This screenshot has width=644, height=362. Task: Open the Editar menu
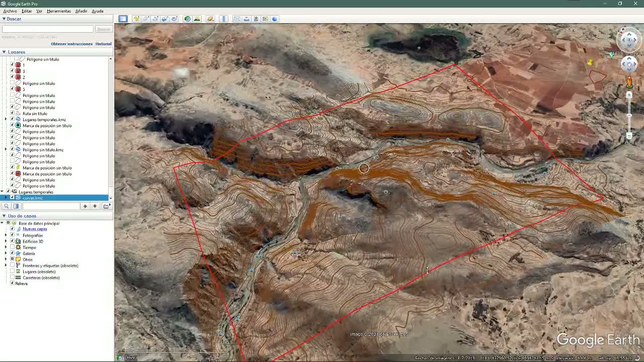click(x=27, y=11)
